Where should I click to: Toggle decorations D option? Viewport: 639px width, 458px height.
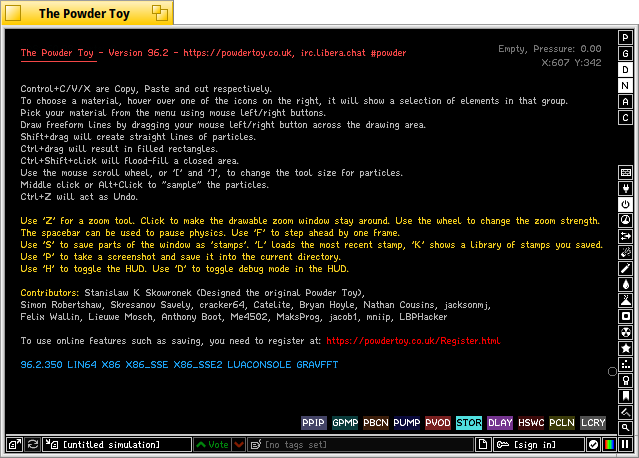click(626, 70)
